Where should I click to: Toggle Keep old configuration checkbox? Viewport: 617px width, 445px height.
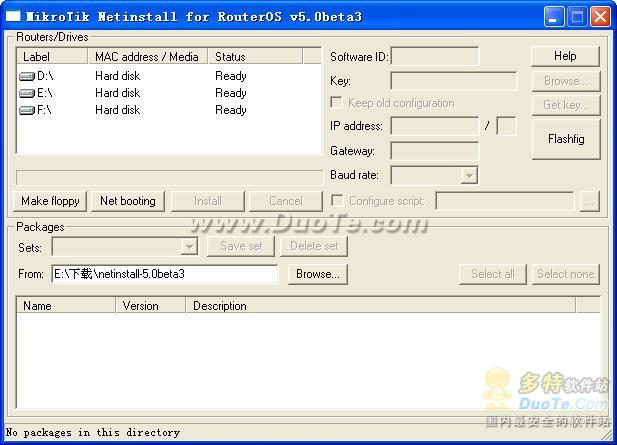(x=336, y=103)
